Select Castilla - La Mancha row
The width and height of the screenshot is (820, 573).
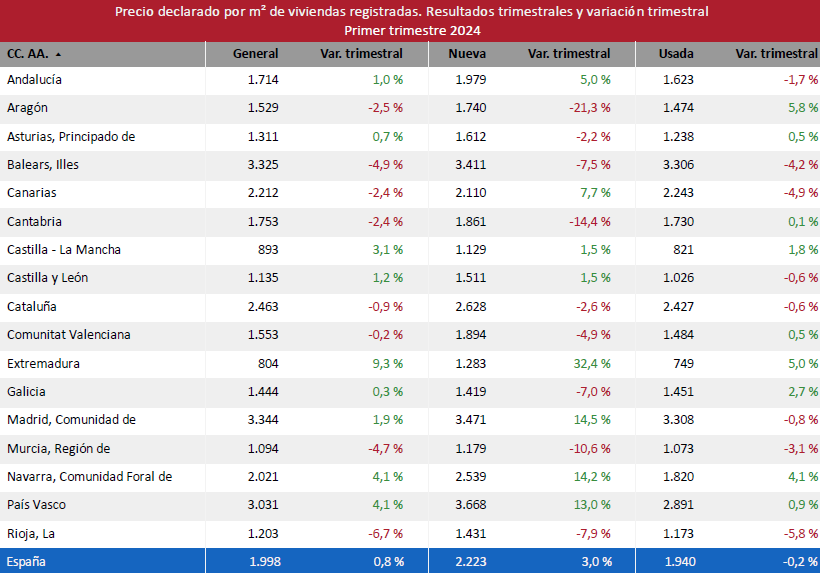coord(62,250)
